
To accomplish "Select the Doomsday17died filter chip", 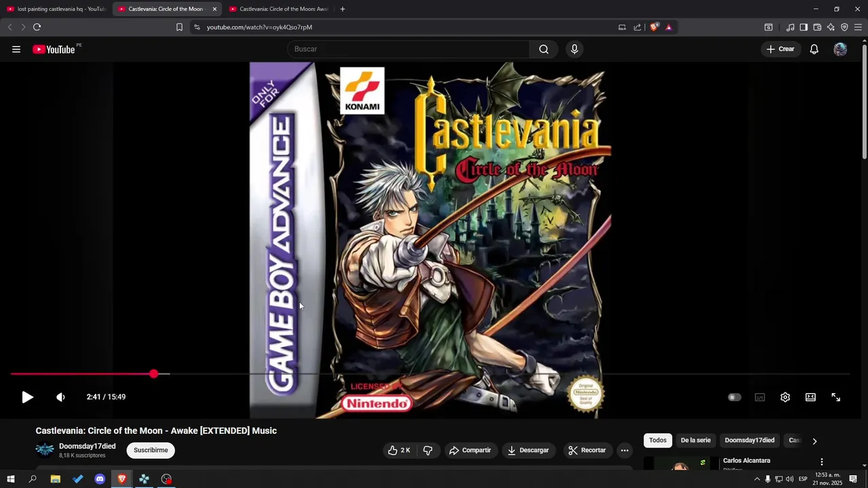I will 749,441.
